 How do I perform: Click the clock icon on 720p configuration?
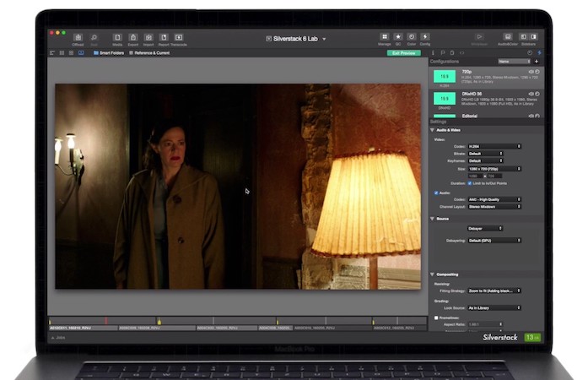coord(537,71)
